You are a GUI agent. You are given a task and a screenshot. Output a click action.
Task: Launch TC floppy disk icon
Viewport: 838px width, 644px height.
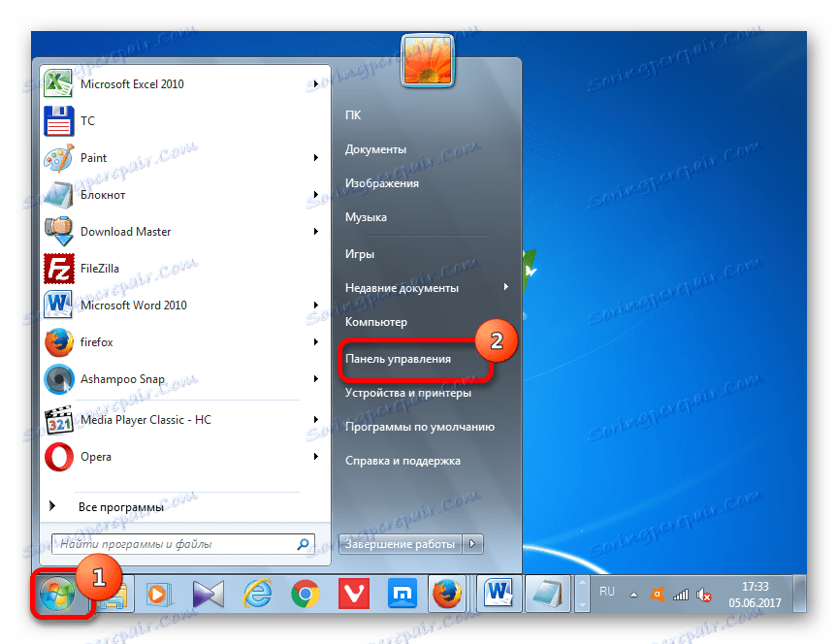[58, 121]
